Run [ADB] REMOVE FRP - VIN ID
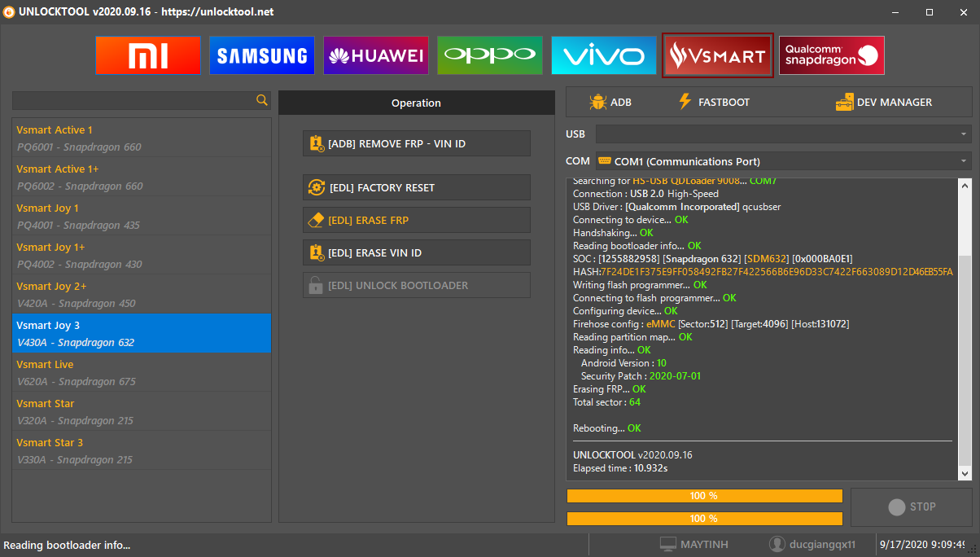This screenshot has width=980, height=557. 417,143
